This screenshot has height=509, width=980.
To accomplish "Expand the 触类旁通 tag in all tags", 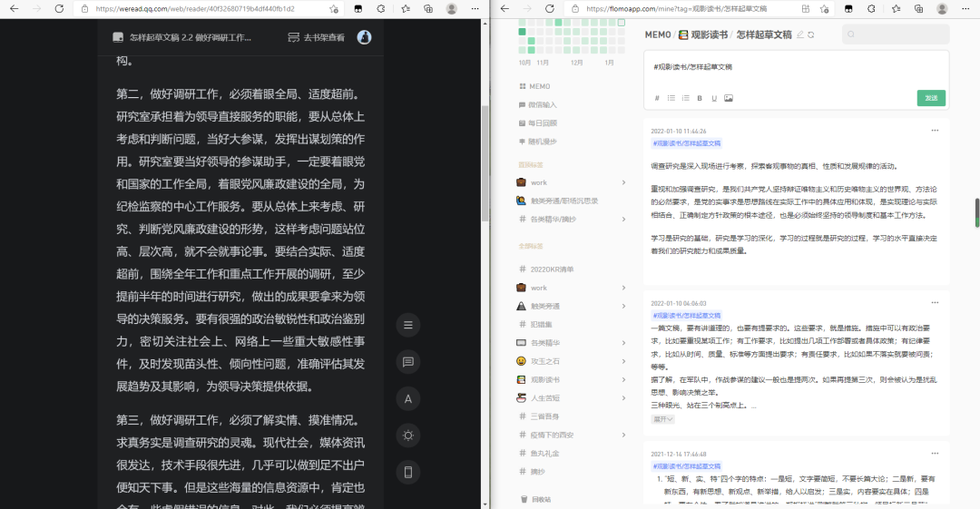I will pyautogui.click(x=623, y=307).
